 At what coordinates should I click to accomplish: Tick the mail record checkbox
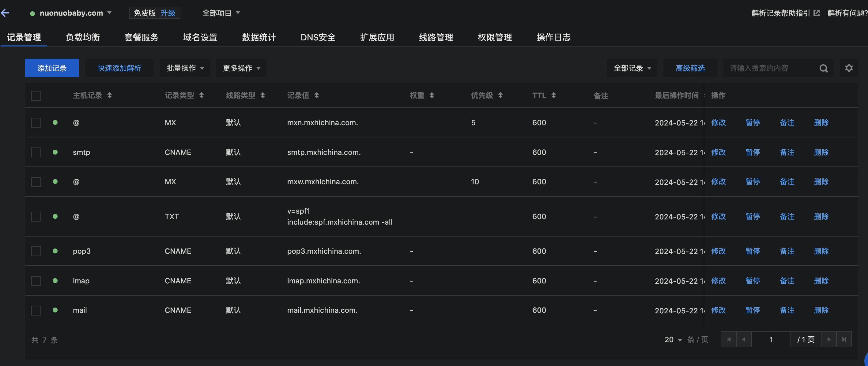[x=36, y=310]
